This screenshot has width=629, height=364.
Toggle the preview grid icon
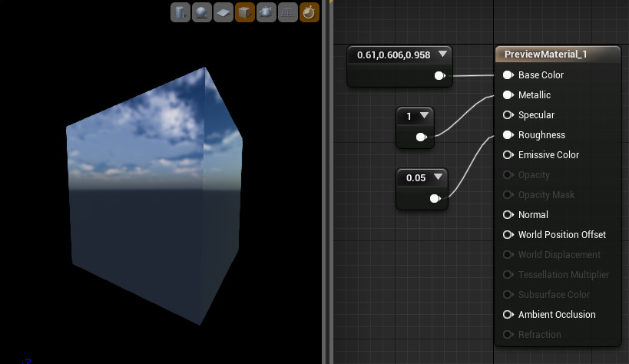coord(288,13)
